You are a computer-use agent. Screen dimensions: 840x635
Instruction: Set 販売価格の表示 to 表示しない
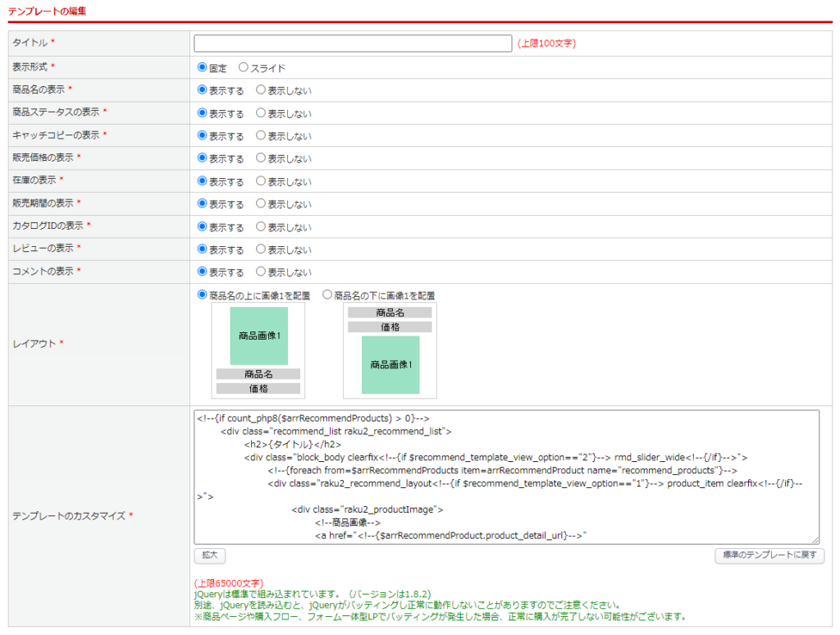[x=261, y=158]
